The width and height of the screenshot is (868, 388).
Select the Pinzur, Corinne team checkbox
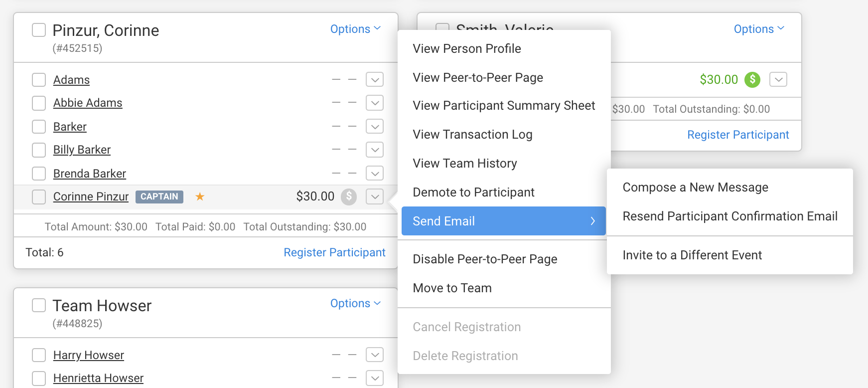pos(39,30)
